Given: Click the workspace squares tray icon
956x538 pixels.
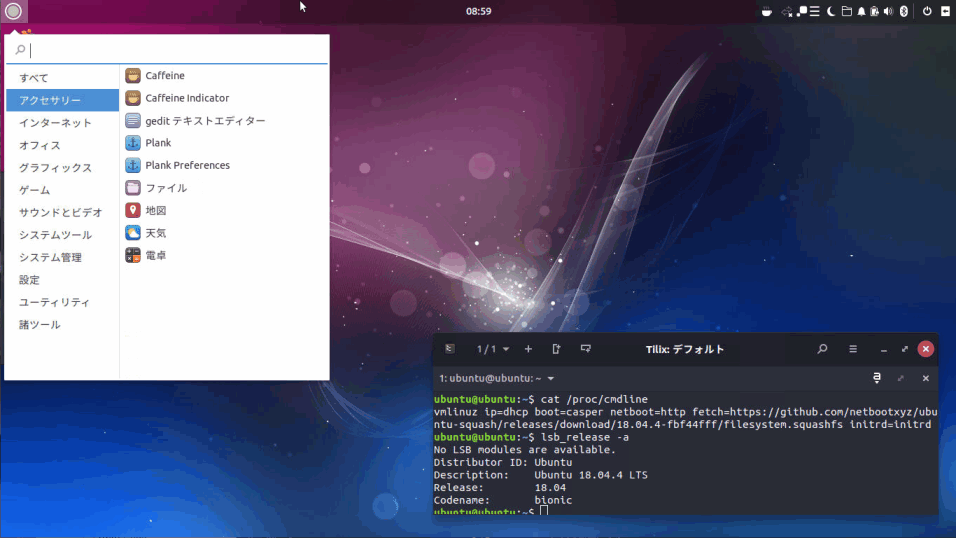Looking at the screenshot, I should 802,12.
